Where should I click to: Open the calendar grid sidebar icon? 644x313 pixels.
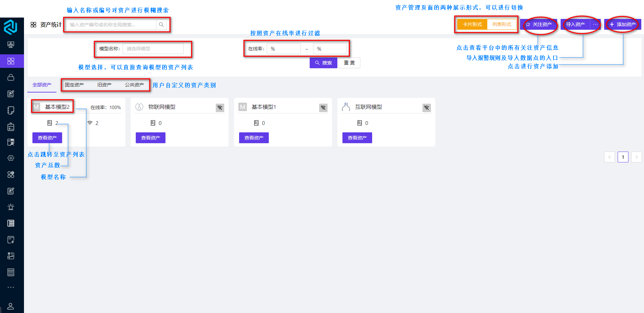[11, 223]
